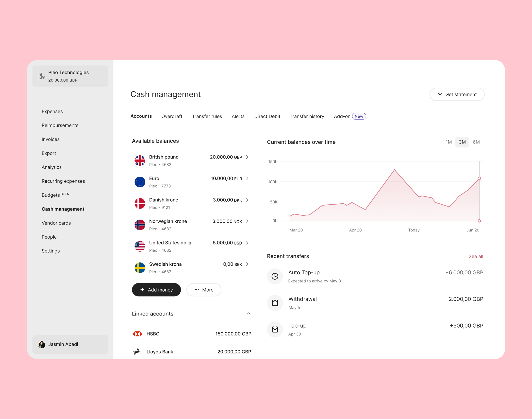Go to the Transfer rules tab
This screenshot has height=419, width=532.
click(x=207, y=116)
